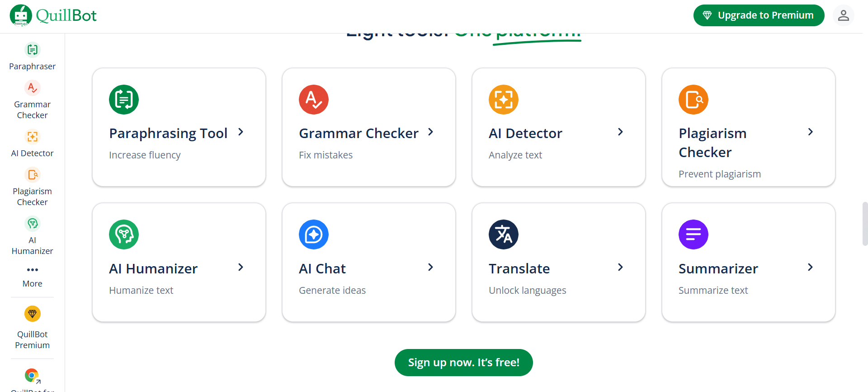Open the AI Detector card
868x392 pixels.
tap(558, 127)
